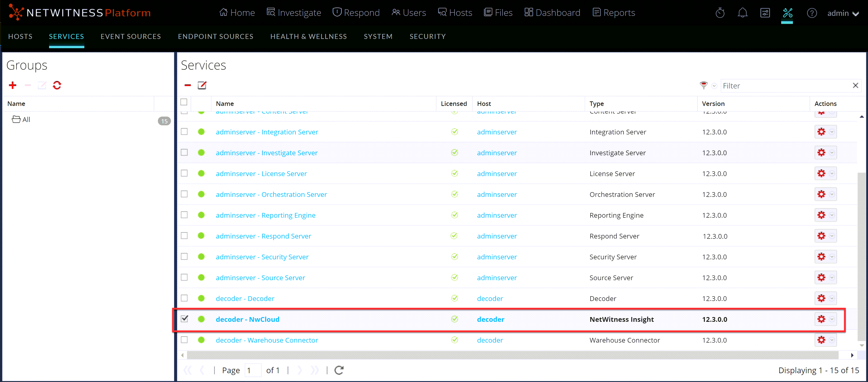868x382 pixels.
Task: Open gear actions for decoder - Decoder
Action: 821,298
